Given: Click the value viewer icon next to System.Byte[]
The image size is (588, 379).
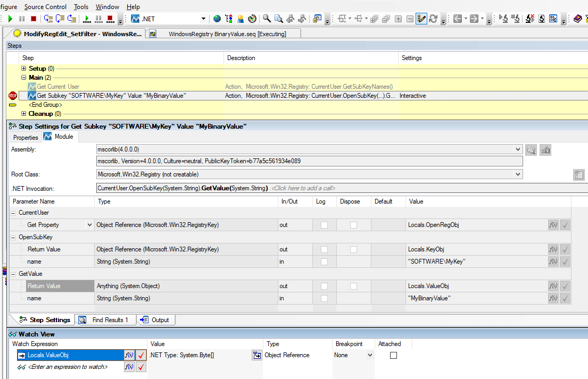Looking at the screenshot, I should tap(257, 355).
